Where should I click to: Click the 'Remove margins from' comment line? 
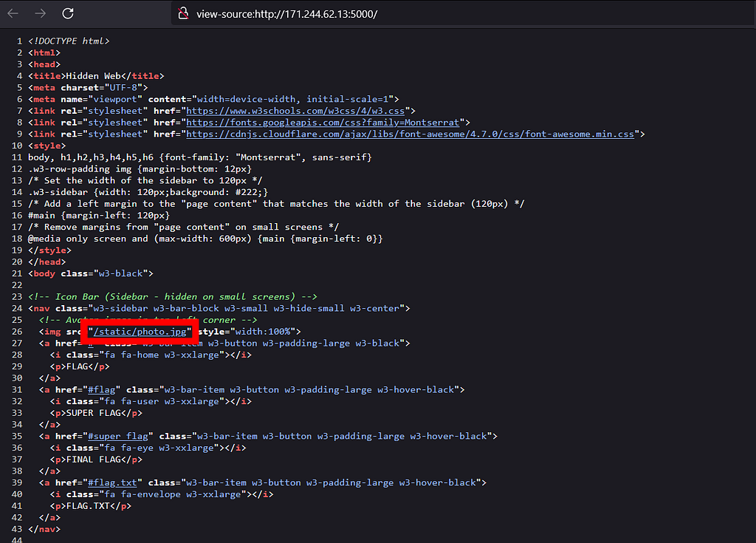click(x=184, y=228)
